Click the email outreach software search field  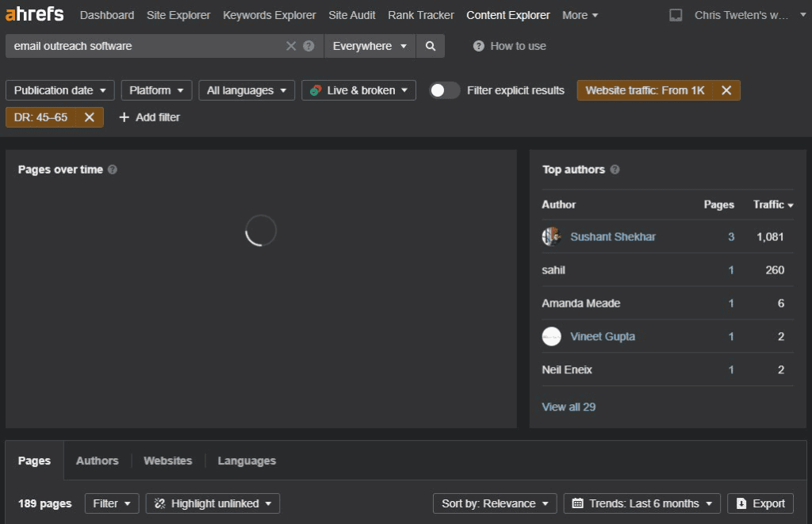click(145, 46)
